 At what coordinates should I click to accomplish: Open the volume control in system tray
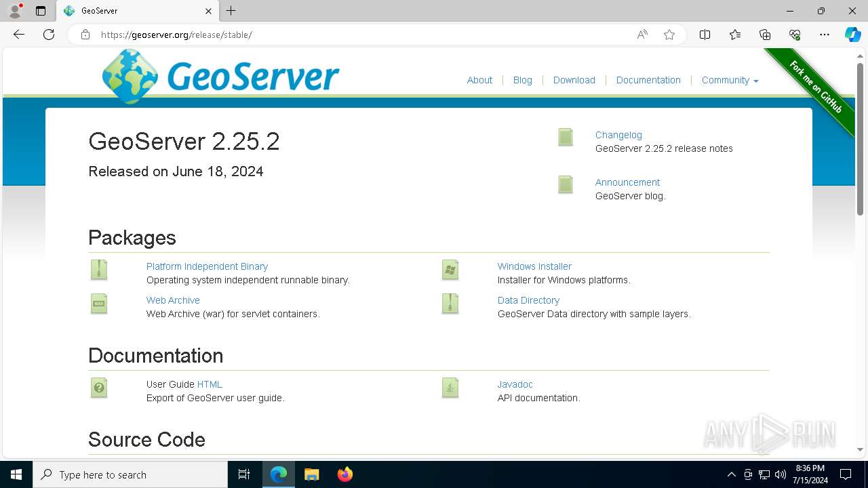pyautogui.click(x=781, y=474)
